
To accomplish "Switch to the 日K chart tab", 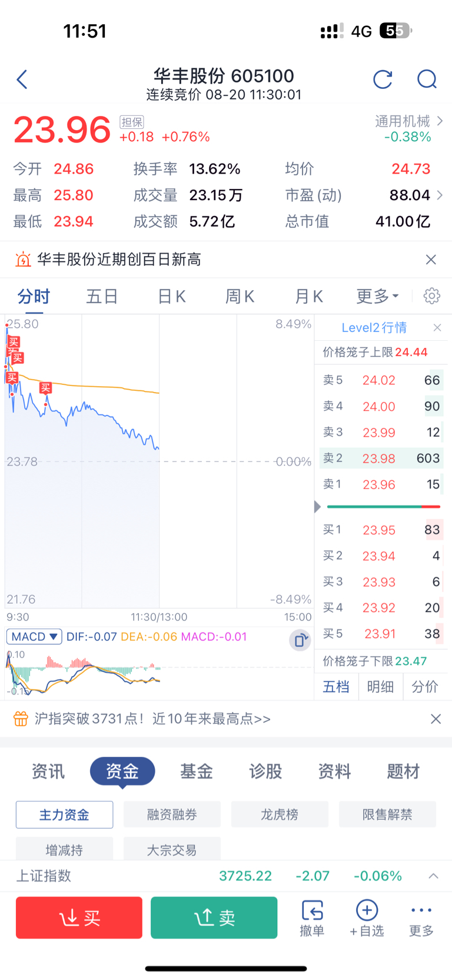I will pyautogui.click(x=171, y=296).
